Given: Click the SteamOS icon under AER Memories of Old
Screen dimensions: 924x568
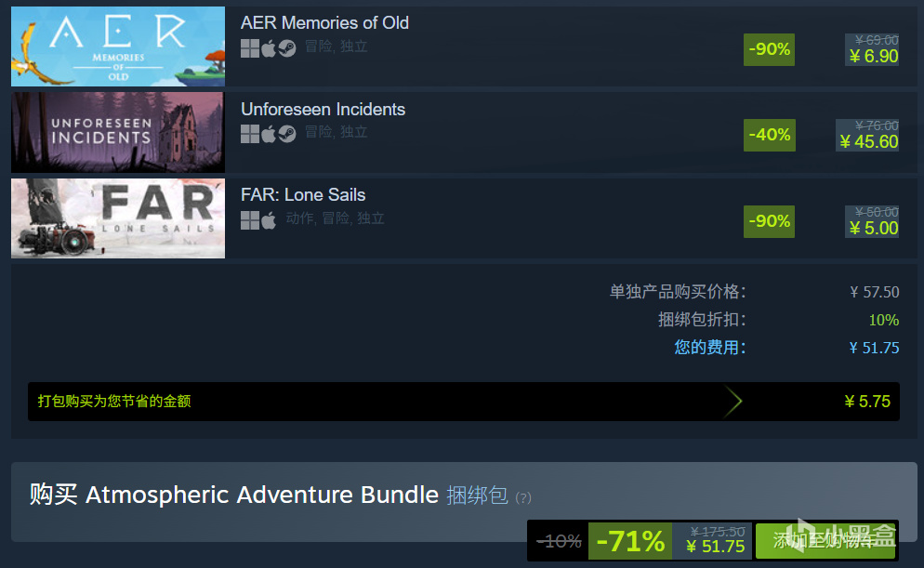Looking at the screenshot, I should click(287, 48).
